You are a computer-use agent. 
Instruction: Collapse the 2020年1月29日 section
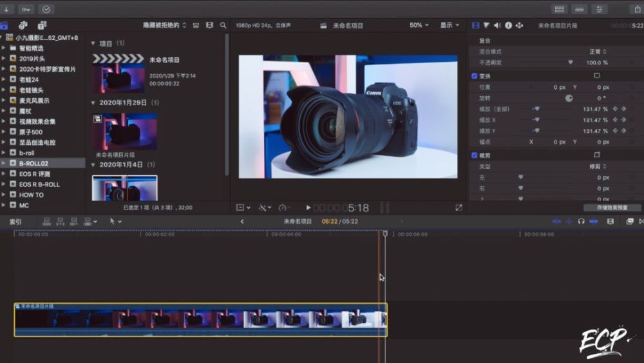point(93,103)
